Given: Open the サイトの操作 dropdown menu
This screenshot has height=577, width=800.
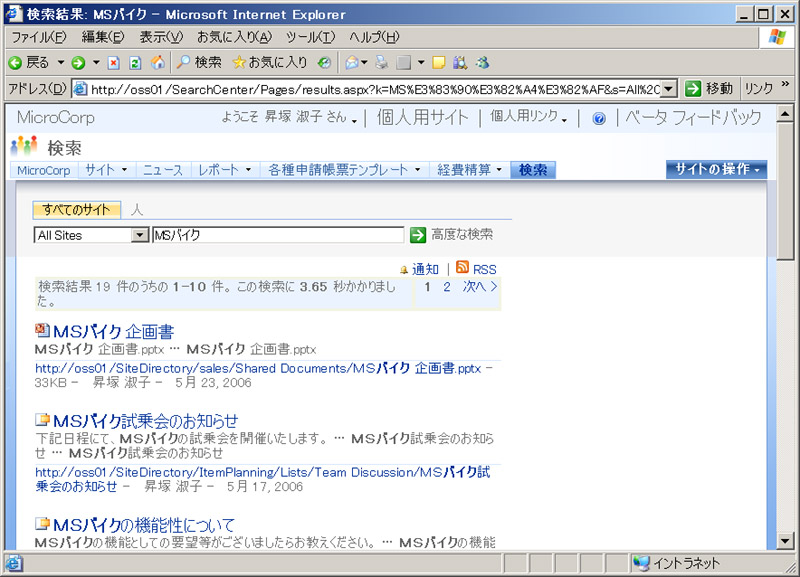Looking at the screenshot, I should click(716, 169).
